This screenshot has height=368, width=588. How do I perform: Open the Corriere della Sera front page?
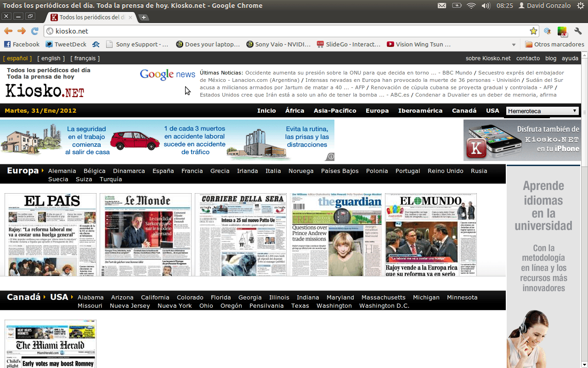(x=241, y=235)
